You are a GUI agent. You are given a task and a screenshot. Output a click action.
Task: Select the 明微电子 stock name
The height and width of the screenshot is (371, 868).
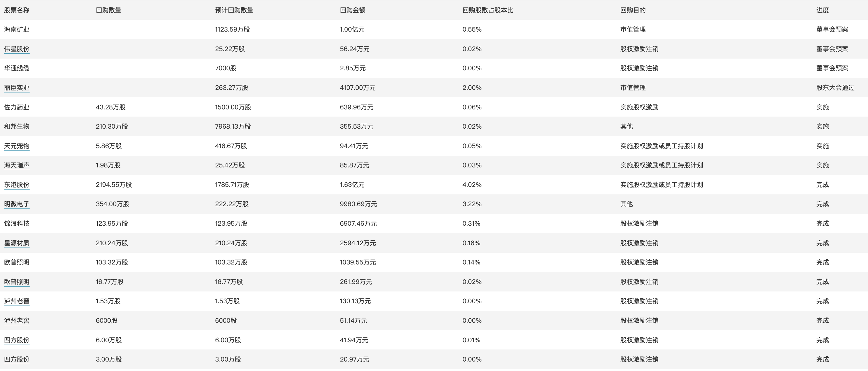pyautogui.click(x=16, y=204)
